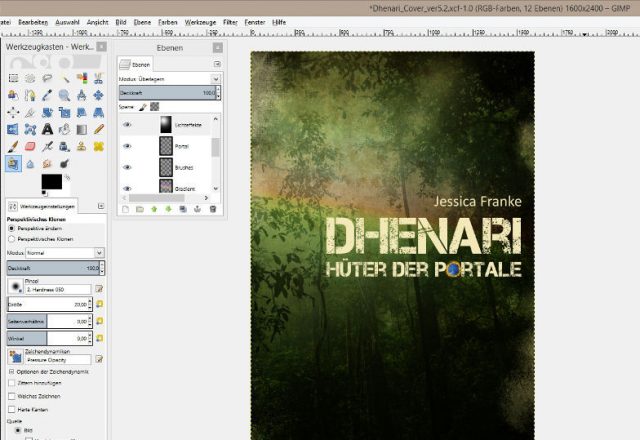Raise the layer with green up arrow
Image resolution: width=640 pixels, height=440 pixels.
coord(154,209)
